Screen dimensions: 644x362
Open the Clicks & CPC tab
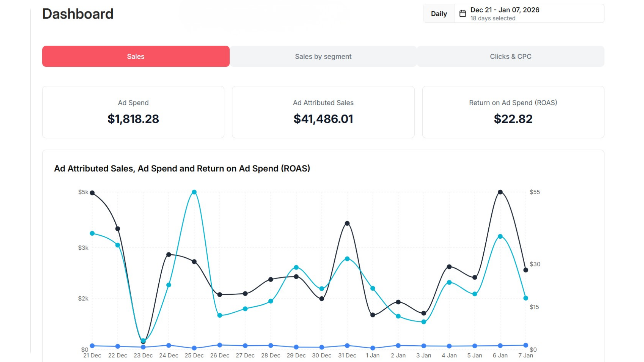tap(510, 56)
